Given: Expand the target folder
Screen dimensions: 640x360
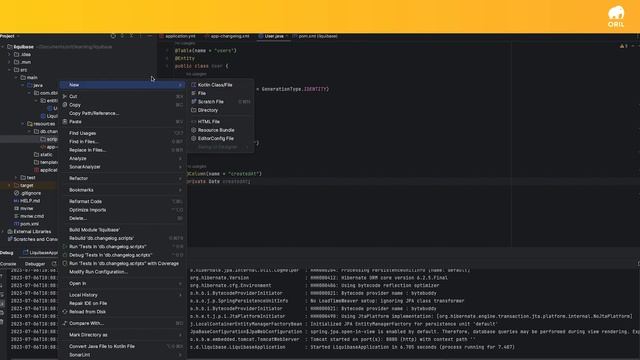Looking at the screenshot, I should [x=9, y=185].
